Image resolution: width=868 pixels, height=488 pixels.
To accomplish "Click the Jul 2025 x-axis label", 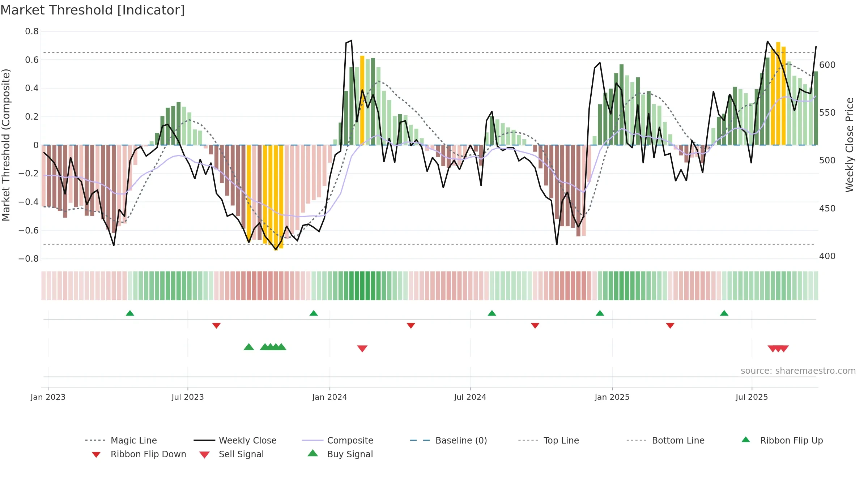I will point(752,397).
